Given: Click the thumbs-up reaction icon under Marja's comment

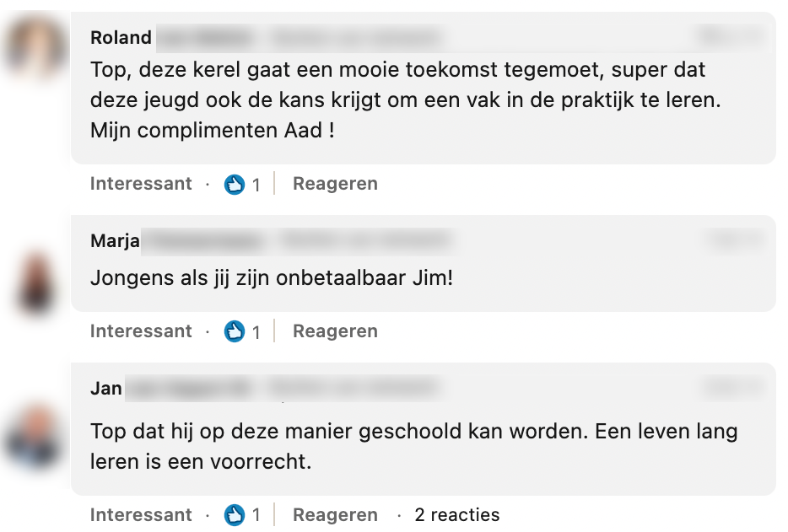Looking at the screenshot, I should coord(235,331).
